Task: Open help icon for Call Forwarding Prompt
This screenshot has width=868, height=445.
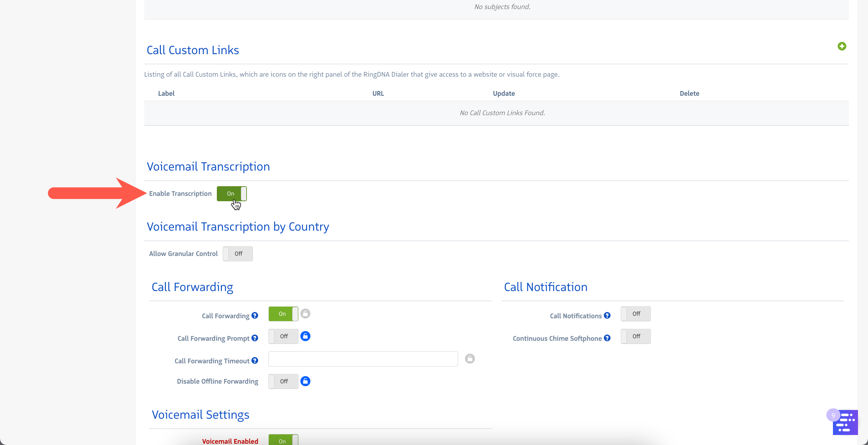Action: click(255, 338)
